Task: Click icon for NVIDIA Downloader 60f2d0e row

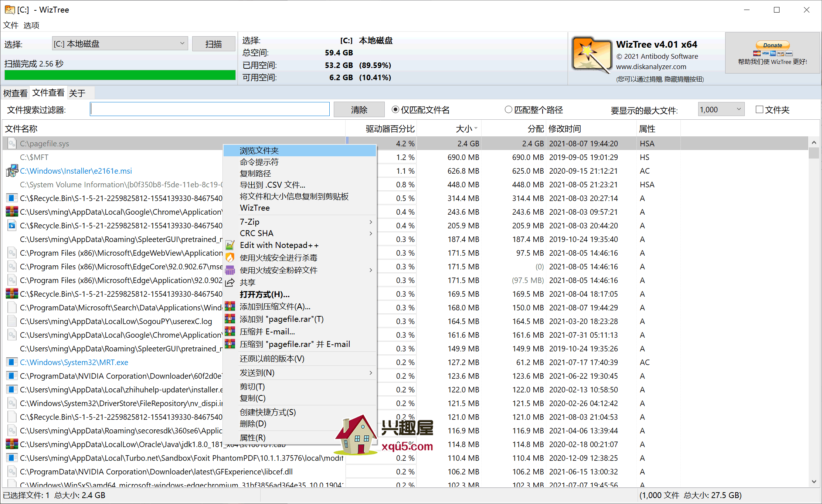Action: pos(12,376)
